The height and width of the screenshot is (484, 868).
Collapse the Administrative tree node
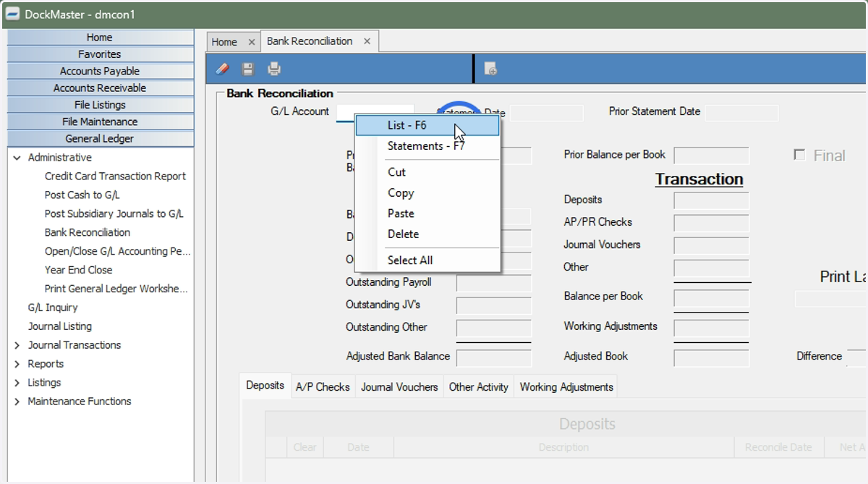(x=17, y=158)
